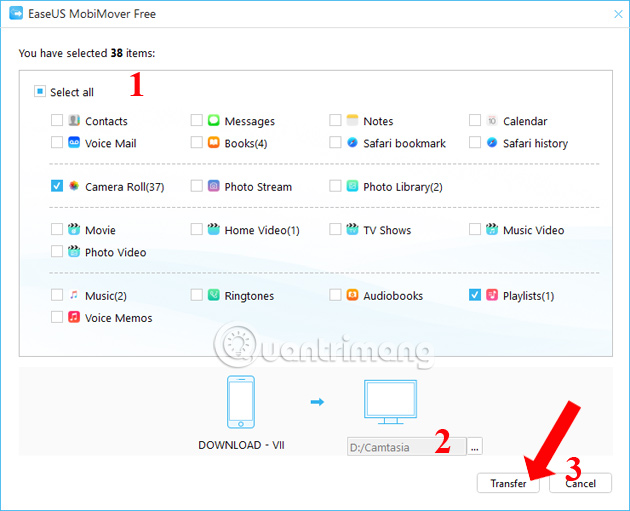The image size is (630, 511).
Task: Click the Books(4) label
Action: [x=246, y=143]
